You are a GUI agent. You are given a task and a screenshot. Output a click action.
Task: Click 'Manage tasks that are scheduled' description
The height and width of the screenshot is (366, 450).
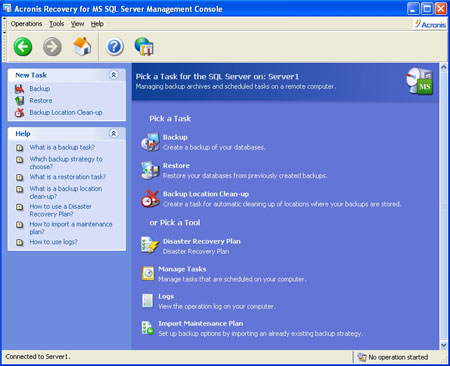coord(232,279)
